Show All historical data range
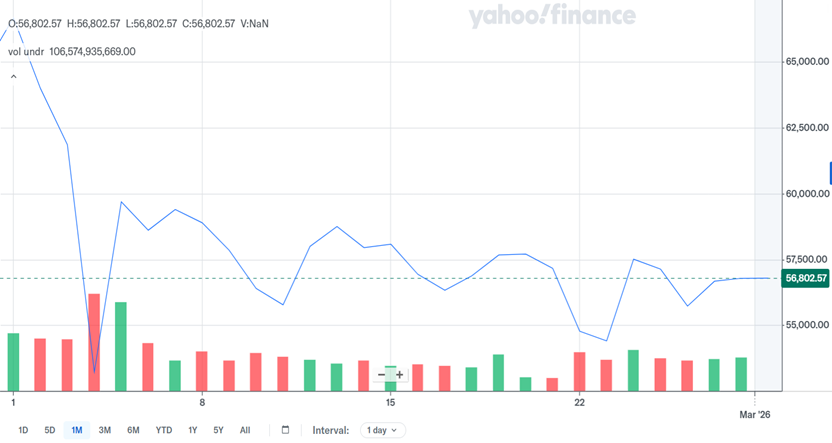The image size is (832, 443). click(245, 430)
